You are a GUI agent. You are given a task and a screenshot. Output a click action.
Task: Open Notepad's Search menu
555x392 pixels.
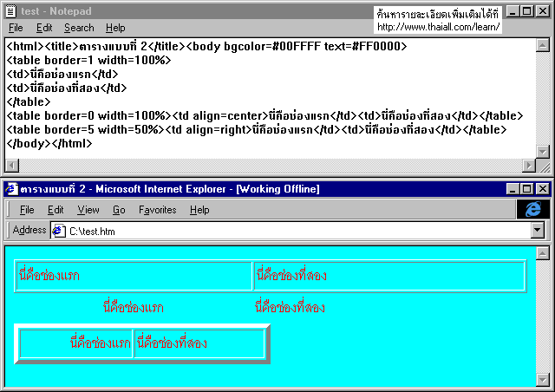[79, 28]
